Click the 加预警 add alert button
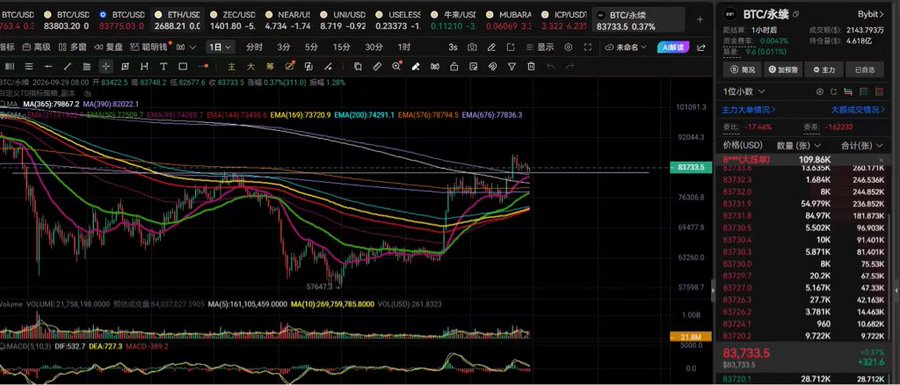Image resolution: width=900 pixels, height=385 pixels. click(784, 70)
